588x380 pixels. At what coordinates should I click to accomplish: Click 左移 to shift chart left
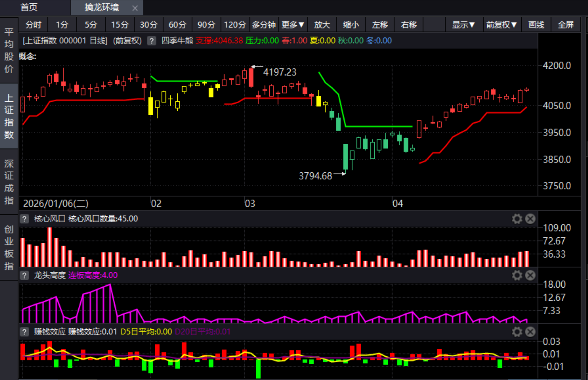click(380, 25)
